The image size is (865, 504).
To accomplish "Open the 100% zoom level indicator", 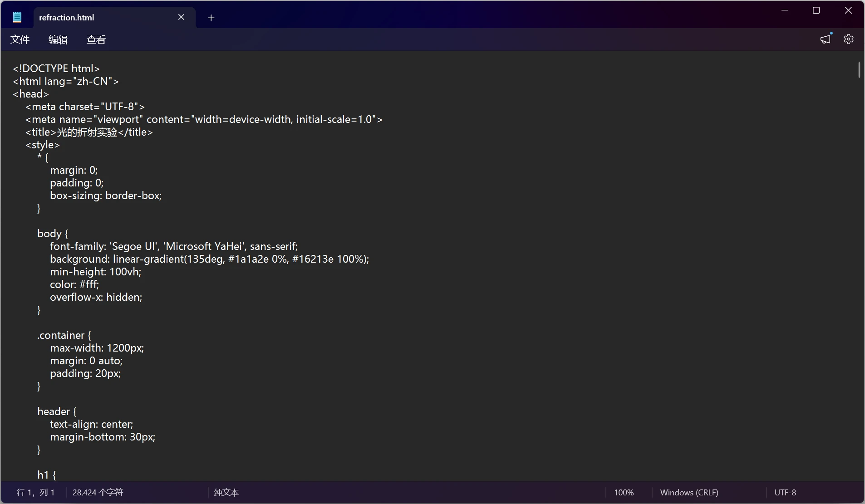I will 624,493.
